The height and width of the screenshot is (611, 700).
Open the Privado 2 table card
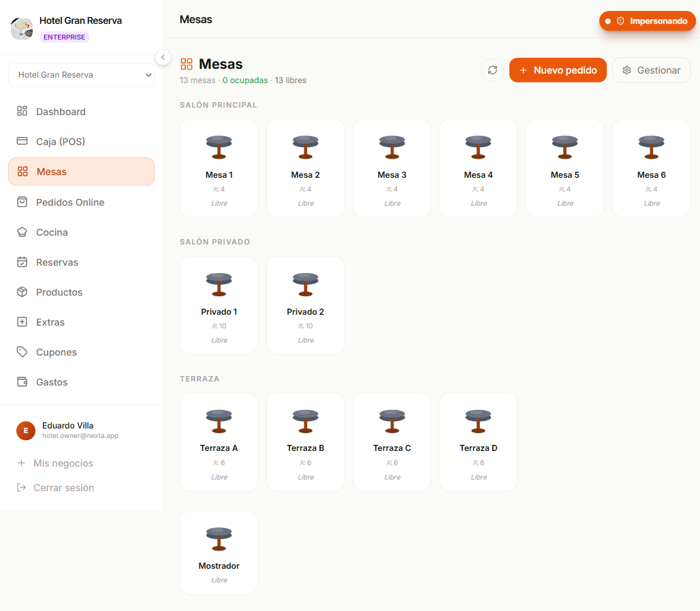coord(305,305)
